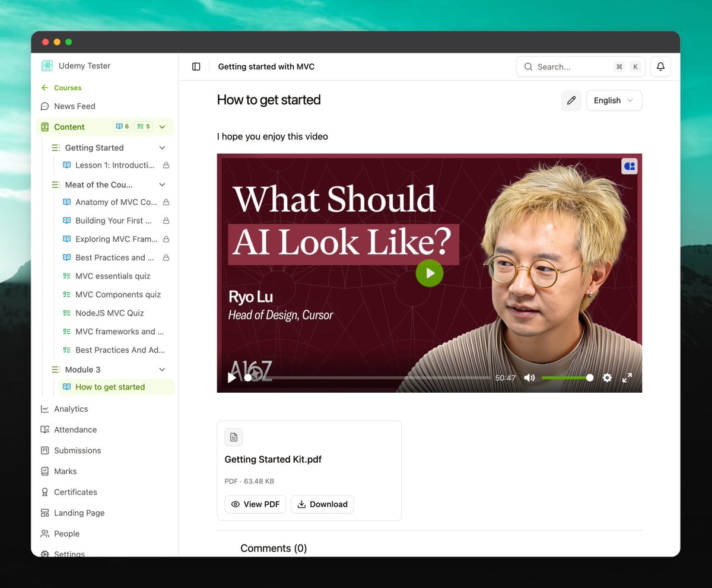
Task: Open Anatomy of MVC lesson
Action: (x=116, y=202)
